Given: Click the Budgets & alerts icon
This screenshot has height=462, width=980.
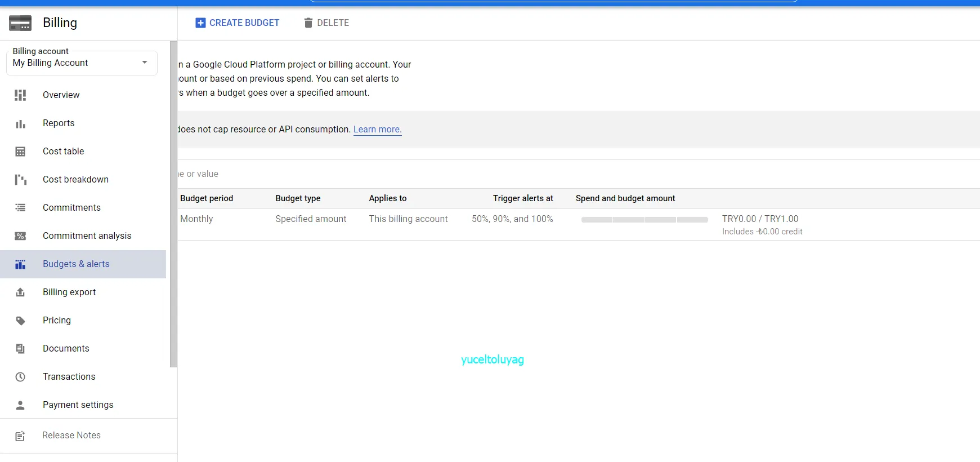Looking at the screenshot, I should 20,264.
